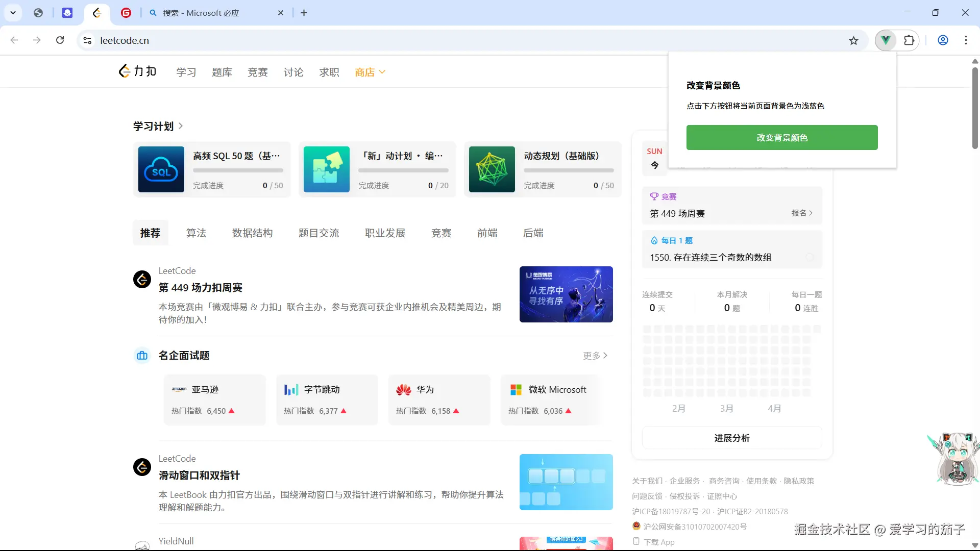Go forward using the browser forward arrow
The width and height of the screenshot is (980, 551).
pyautogui.click(x=37, y=40)
